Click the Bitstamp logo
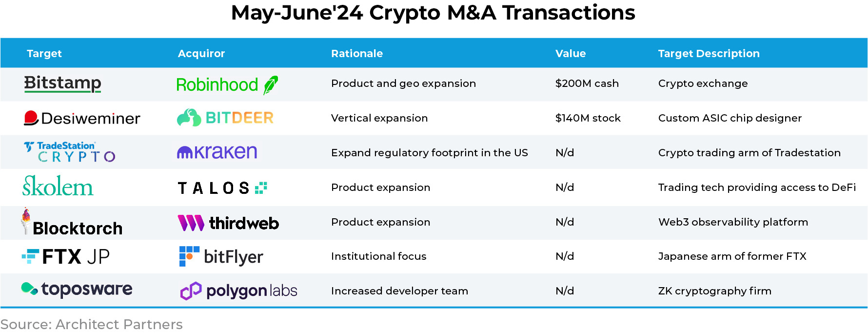868x334 pixels. [62, 83]
